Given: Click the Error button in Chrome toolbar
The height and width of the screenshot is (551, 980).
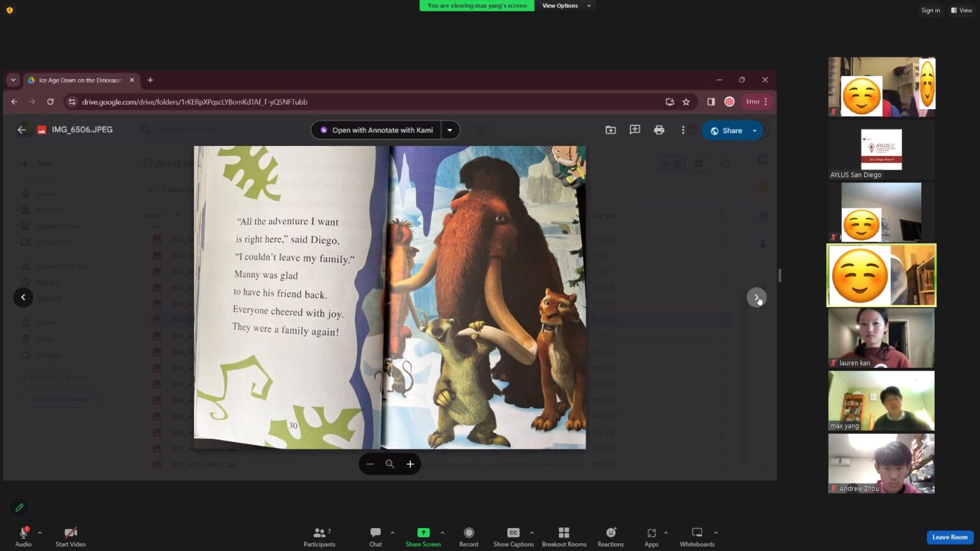Looking at the screenshot, I should click(x=757, y=101).
